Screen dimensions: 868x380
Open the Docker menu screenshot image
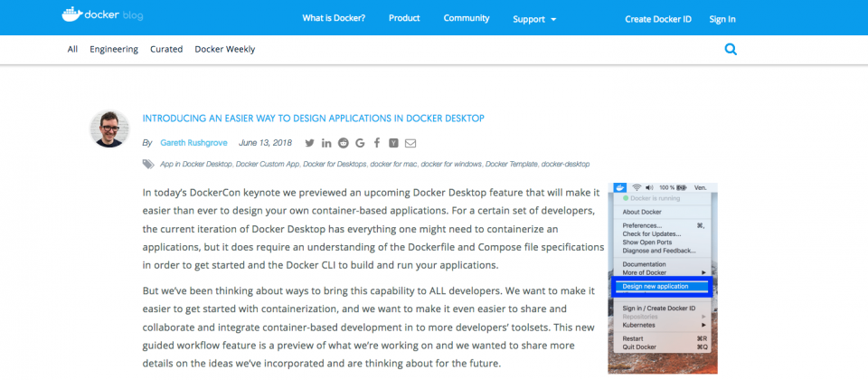(663, 279)
